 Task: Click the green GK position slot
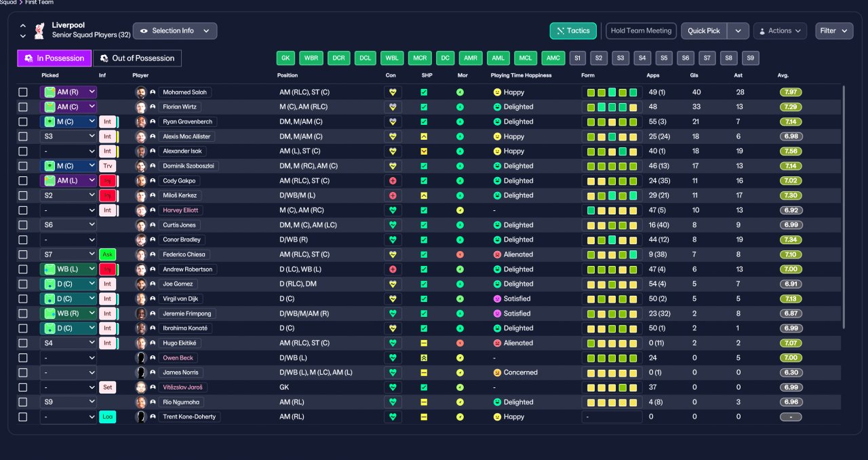coord(285,58)
